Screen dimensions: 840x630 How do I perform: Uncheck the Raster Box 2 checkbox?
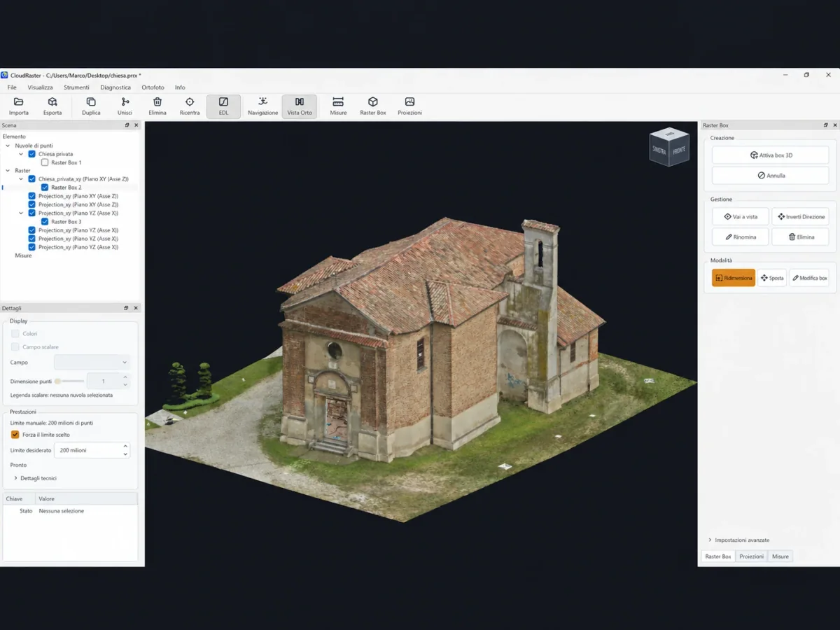[x=45, y=188]
